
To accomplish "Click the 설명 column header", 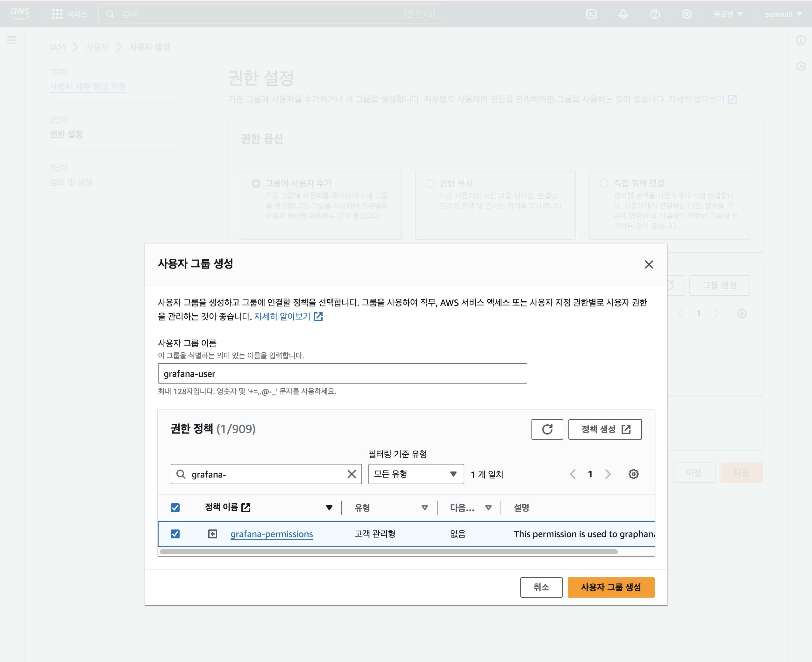I will (521, 507).
